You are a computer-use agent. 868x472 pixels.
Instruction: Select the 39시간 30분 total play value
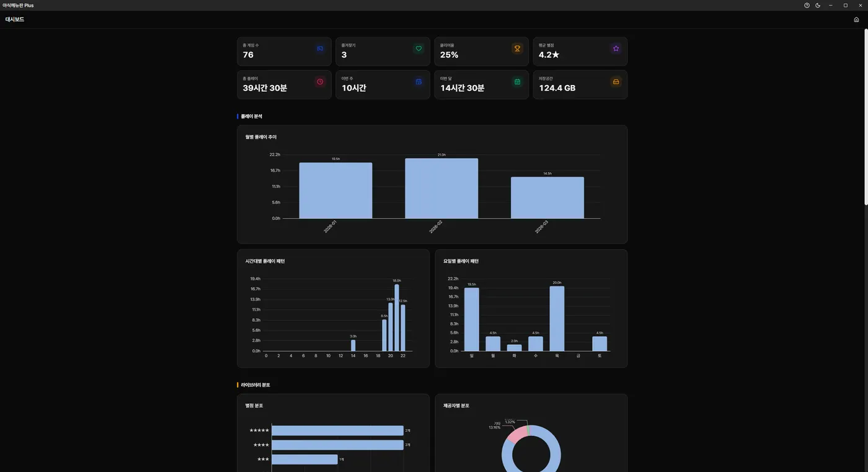click(265, 88)
